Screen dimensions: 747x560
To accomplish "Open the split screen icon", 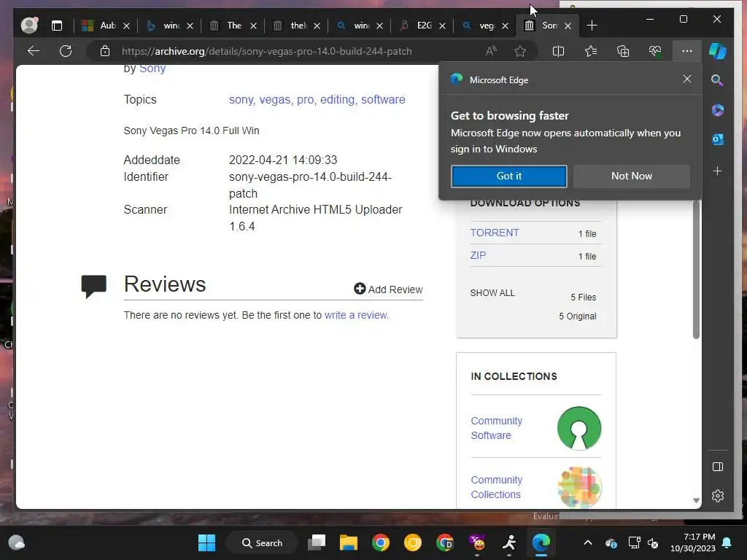I will [558, 51].
